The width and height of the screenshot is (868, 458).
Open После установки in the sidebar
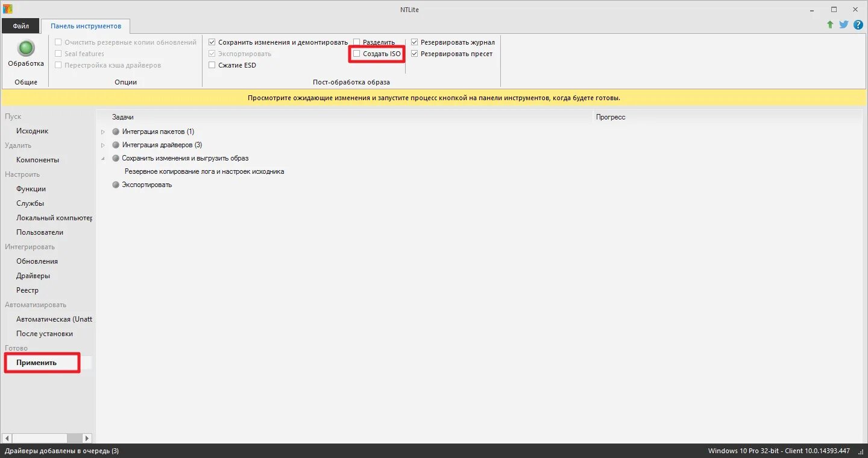coord(45,334)
